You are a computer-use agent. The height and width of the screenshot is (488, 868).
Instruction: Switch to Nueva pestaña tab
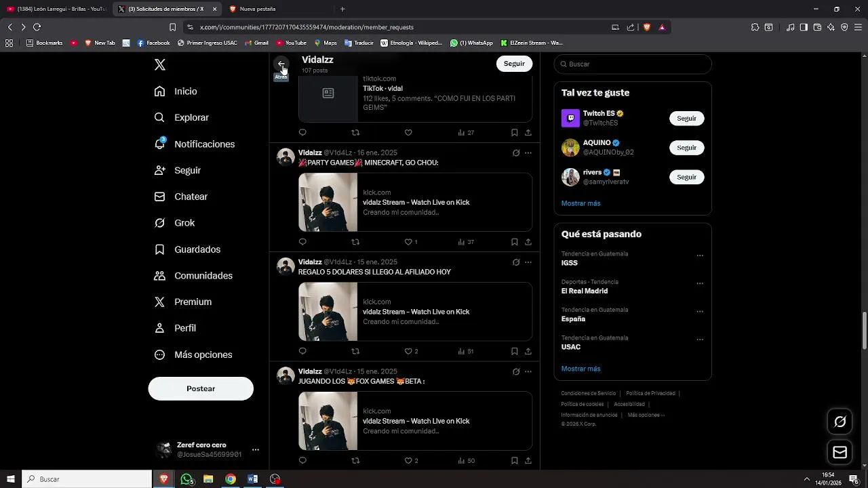point(278,9)
